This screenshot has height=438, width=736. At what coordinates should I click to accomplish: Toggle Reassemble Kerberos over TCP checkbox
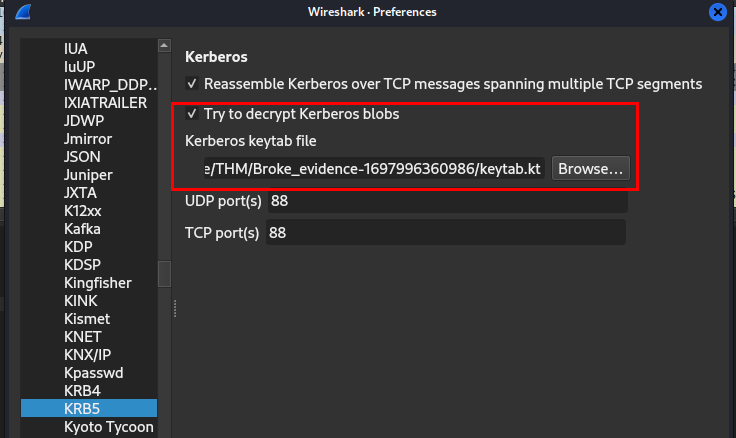[x=192, y=84]
